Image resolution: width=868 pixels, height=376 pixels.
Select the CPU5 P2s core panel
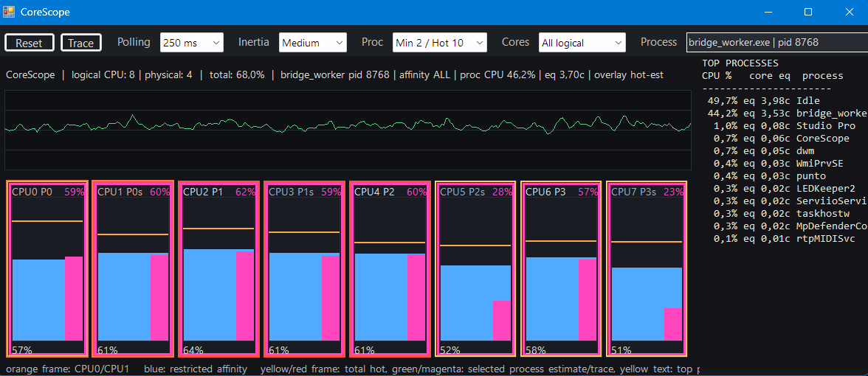pyautogui.click(x=475, y=268)
